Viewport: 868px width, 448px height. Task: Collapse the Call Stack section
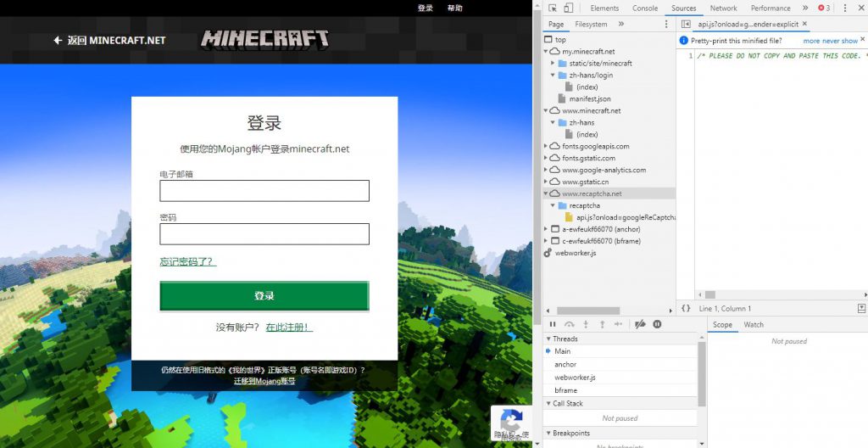[548, 404]
